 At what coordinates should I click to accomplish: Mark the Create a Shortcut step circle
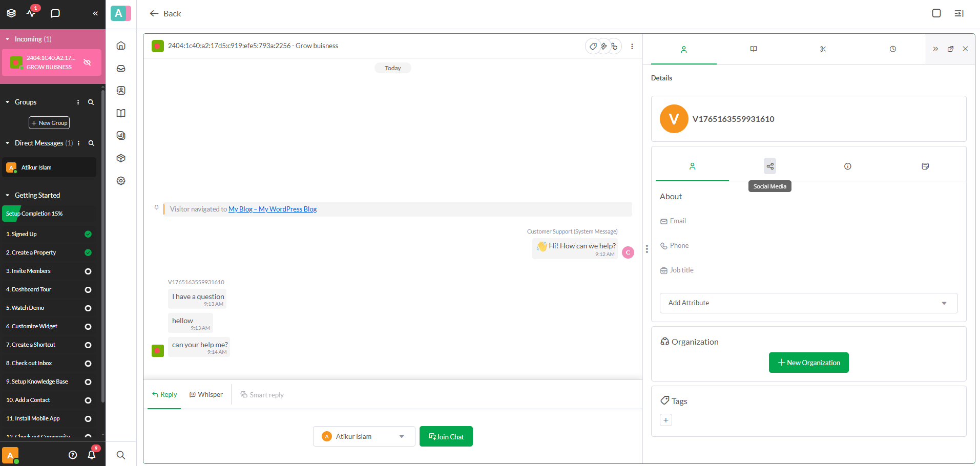tap(88, 345)
